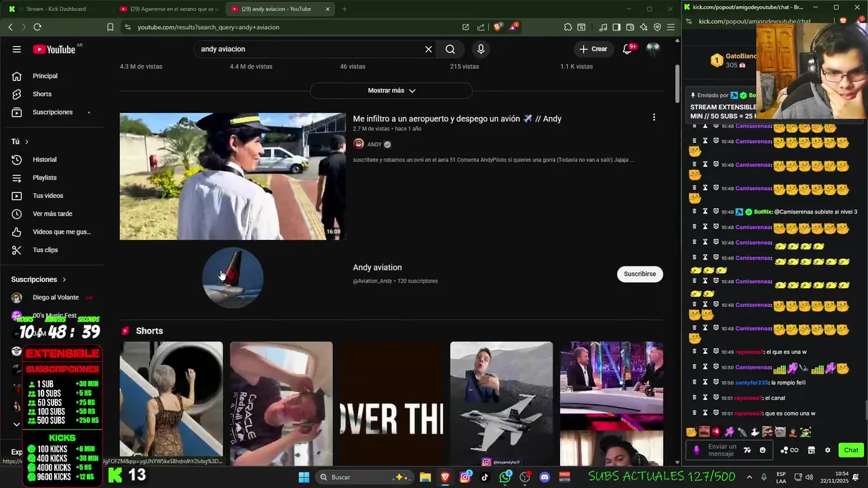This screenshot has width=868, height=488.
Task: Open Ver más tarde in sidebar
Action: (53, 213)
